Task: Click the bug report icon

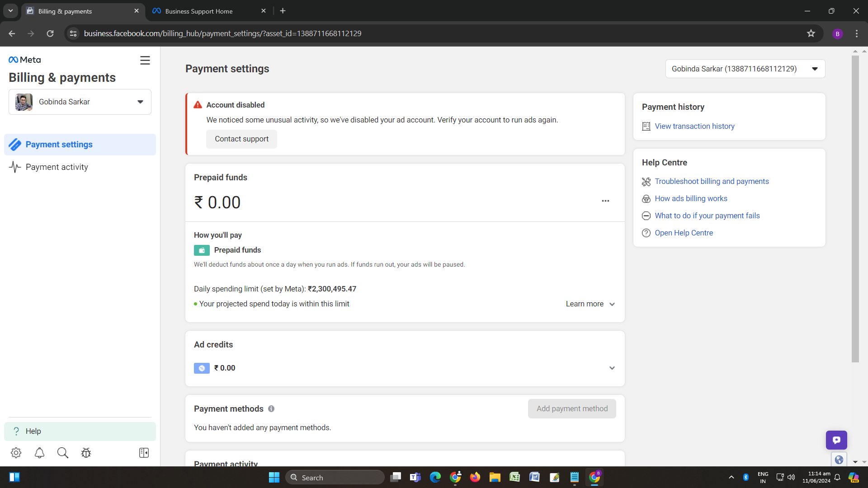Action: [86, 453]
